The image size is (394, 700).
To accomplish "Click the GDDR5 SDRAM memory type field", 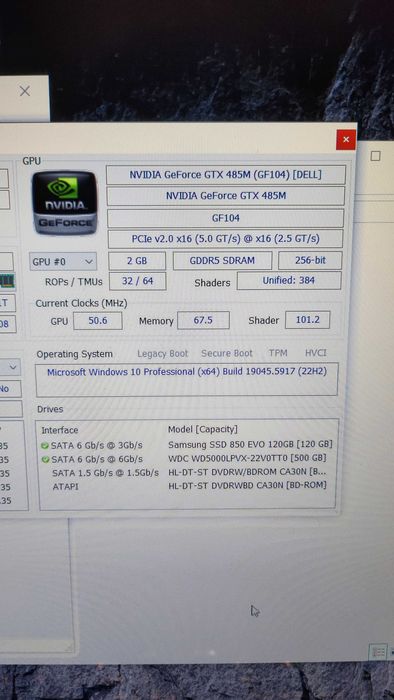I will coord(222,260).
